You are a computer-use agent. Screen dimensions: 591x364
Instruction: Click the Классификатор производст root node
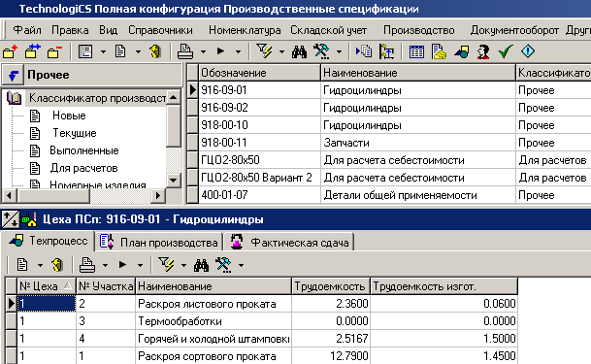(97, 98)
